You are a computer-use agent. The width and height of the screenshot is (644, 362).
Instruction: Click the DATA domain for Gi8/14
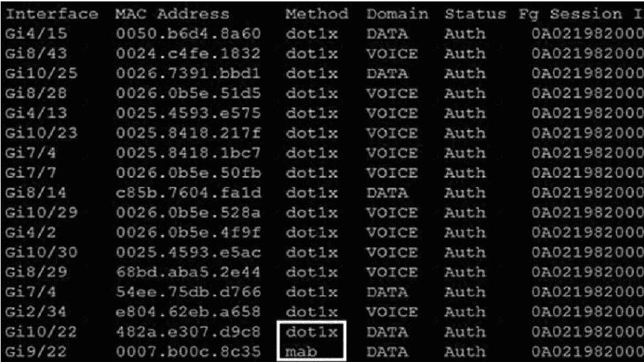[387, 192]
